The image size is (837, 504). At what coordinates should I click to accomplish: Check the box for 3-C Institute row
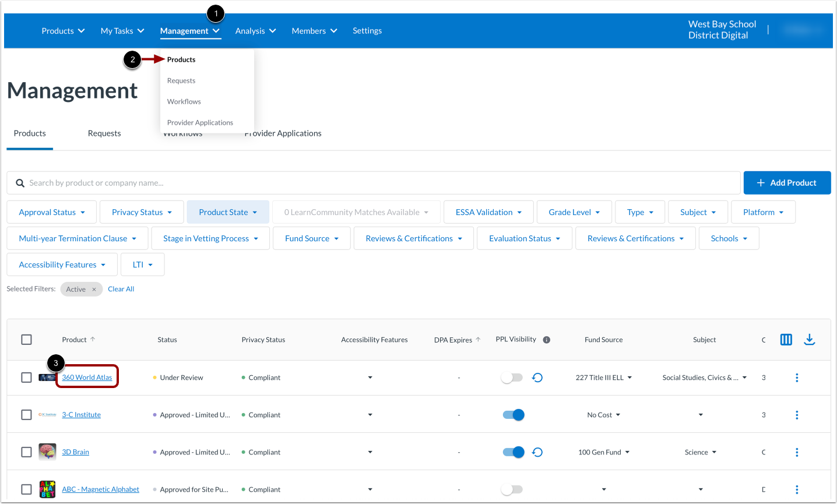coord(26,415)
